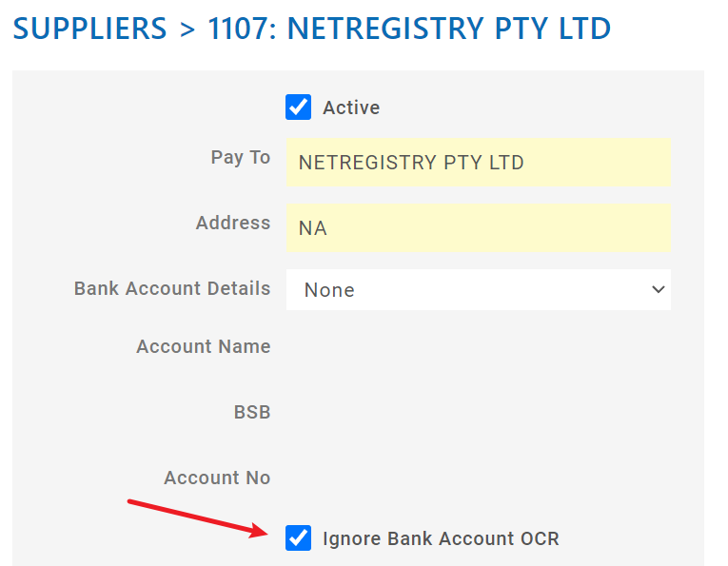
Task: Click the breadcrumb '>' separator
Action: [x=187, y=29]
